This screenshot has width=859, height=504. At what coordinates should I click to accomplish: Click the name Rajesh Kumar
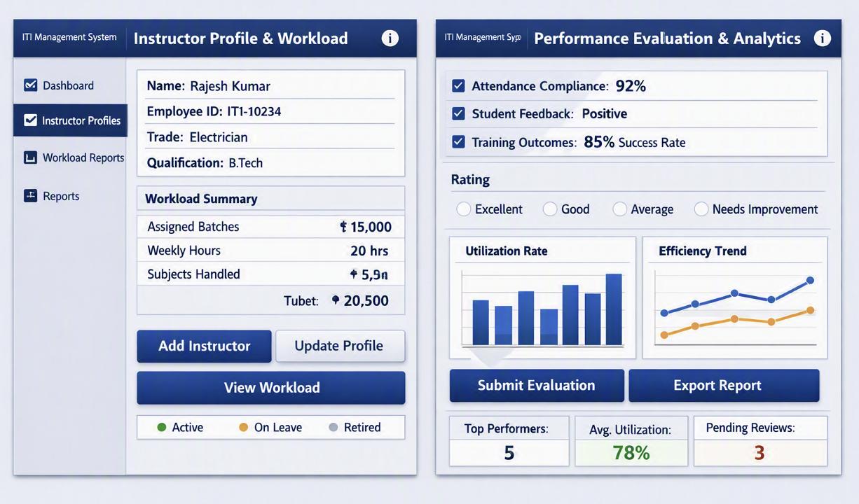click(231, 86)
